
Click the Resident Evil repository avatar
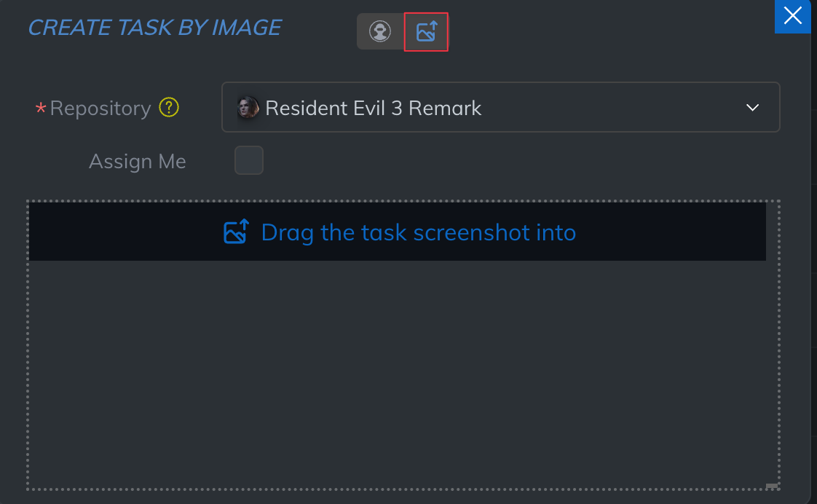point(248,109)
